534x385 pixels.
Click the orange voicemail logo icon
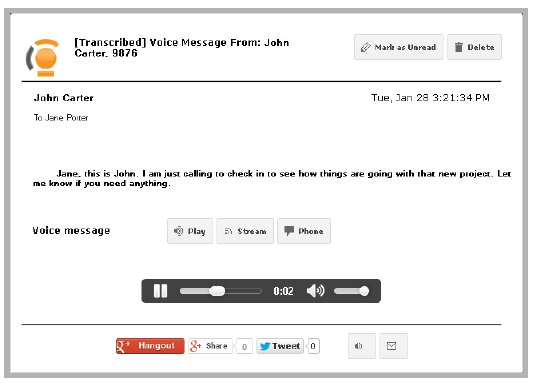click(x=42, y=58)
